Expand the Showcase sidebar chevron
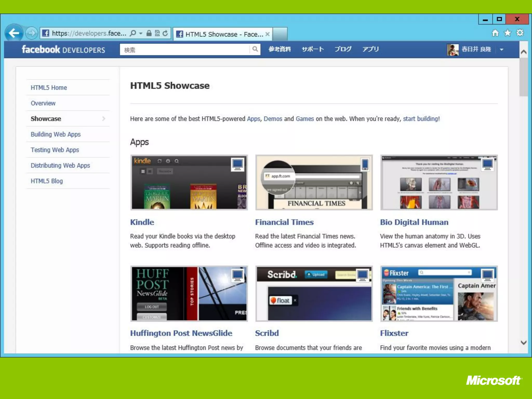The image size is (532, 399). 103,119
